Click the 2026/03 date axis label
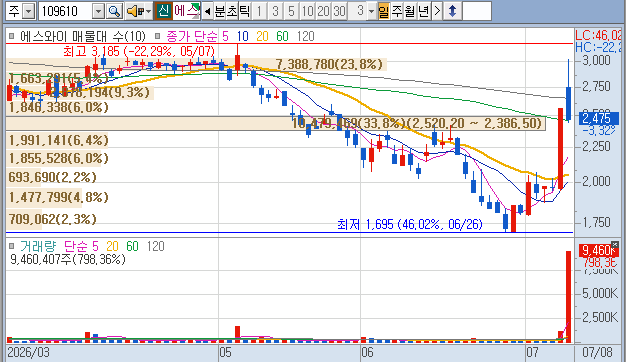The height and width of the screenshot is (362, 626). [x=28, y=352]
